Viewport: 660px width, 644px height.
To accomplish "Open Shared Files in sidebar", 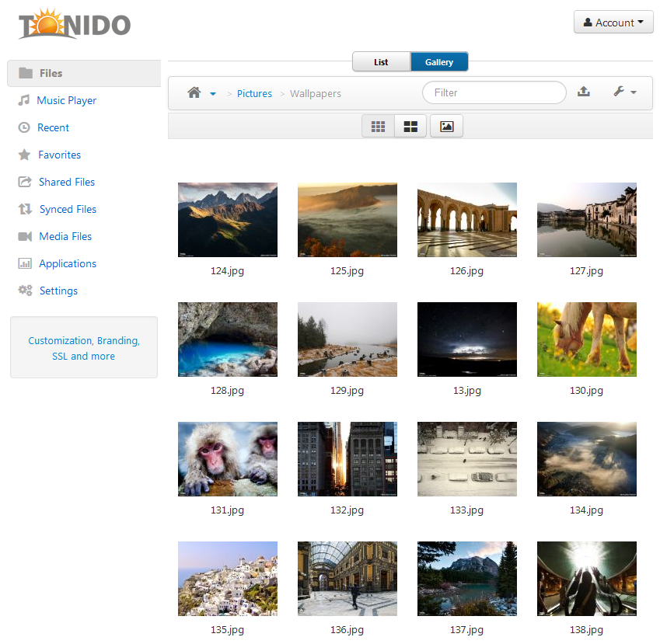I will click(x=67, y=182).
